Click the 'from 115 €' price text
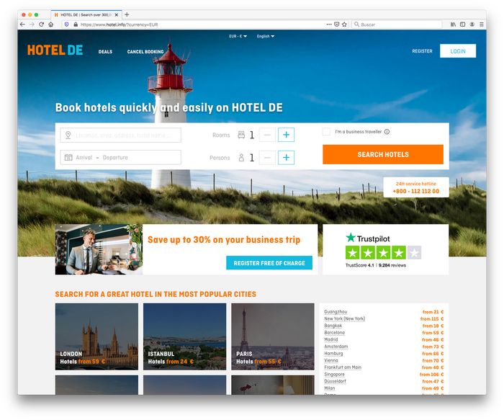Image resolution: width=504 pixels, height=420 pixels. (x=432, y=319)
